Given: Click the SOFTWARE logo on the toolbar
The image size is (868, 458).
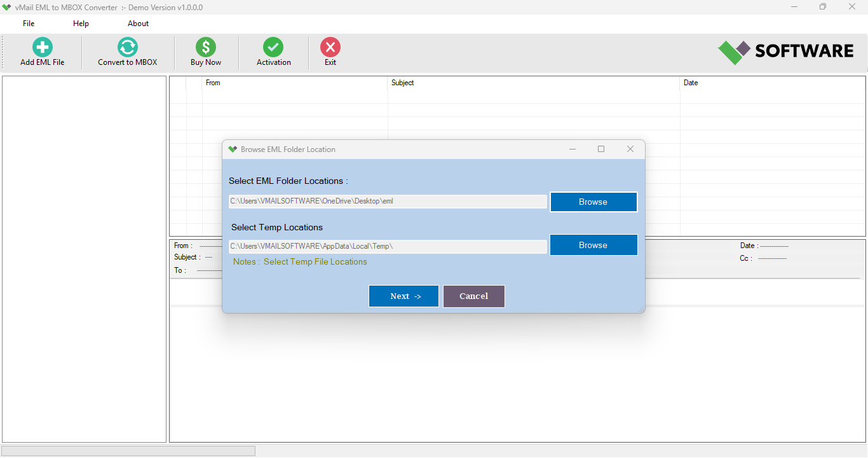Looking at the screenshot, I should tap(785, 51).
